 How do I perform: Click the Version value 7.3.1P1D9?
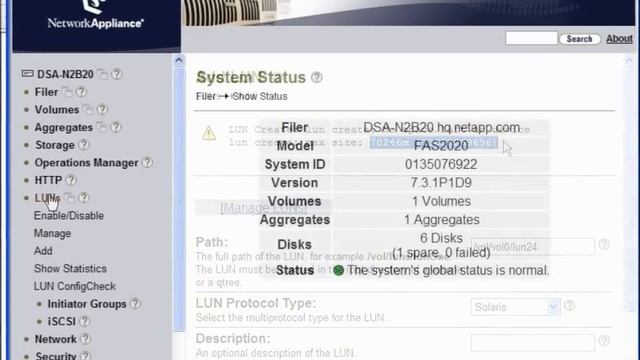441,182
